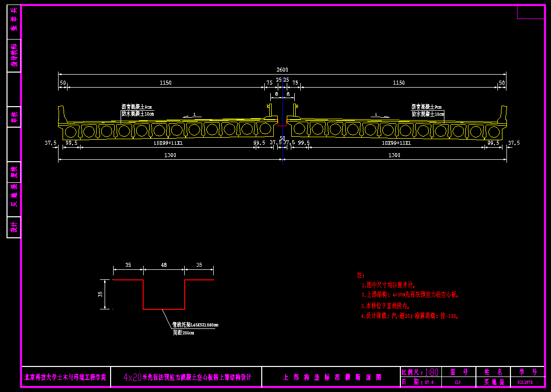Click the left 1150 dimension text

pos(165,83)
